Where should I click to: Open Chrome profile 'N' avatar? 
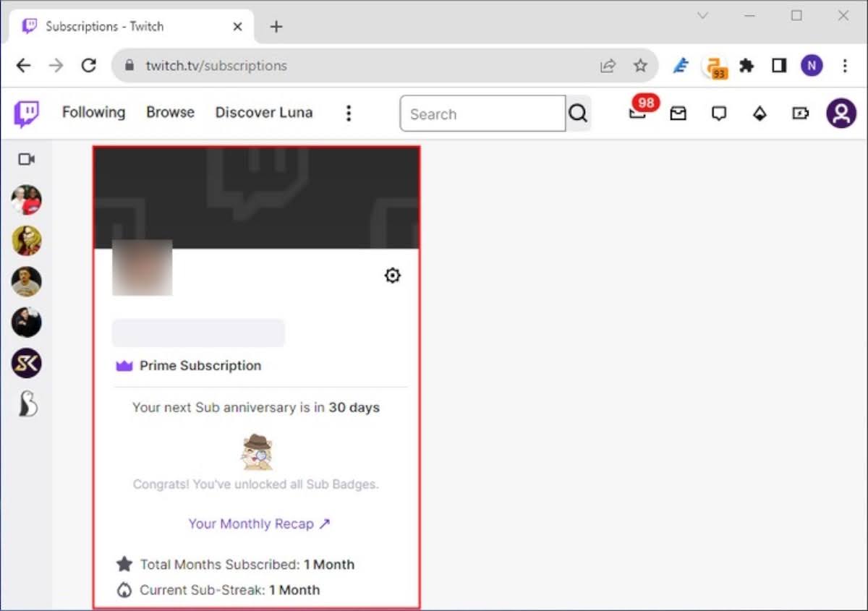[x=812, y=66]
